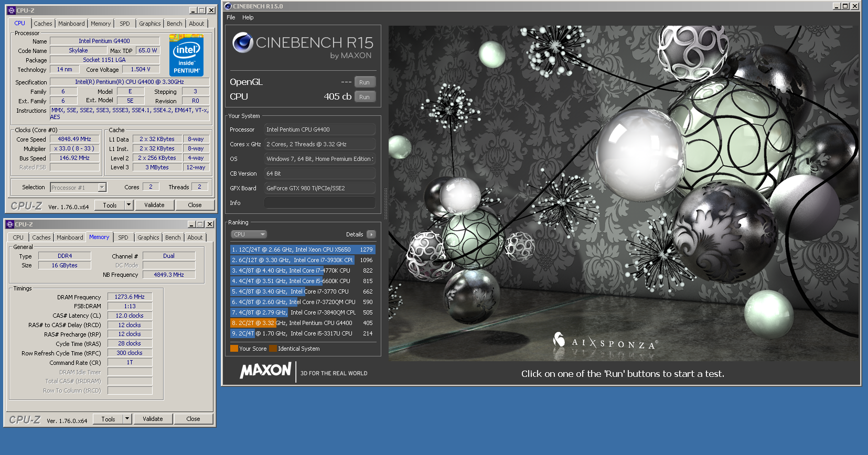Image resolution: width=868 pixels, height=455 pixels.
Task: Click the panel splitter handle beside Your System
Action: tap(386, 203)
